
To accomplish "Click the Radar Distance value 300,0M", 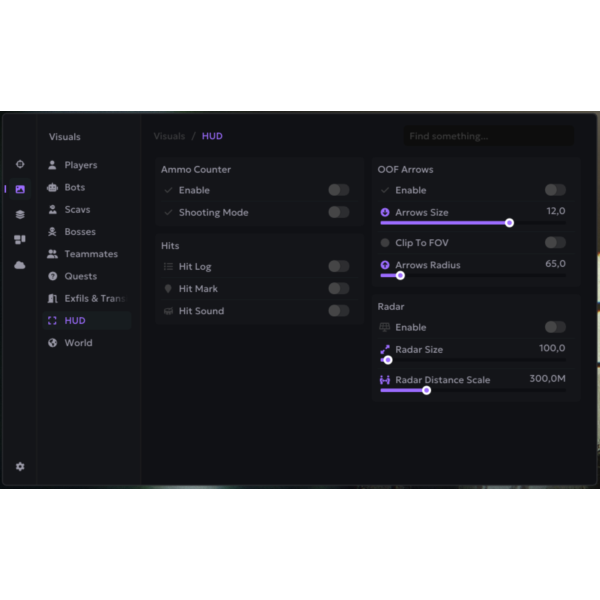I will [x=548, y=379].
